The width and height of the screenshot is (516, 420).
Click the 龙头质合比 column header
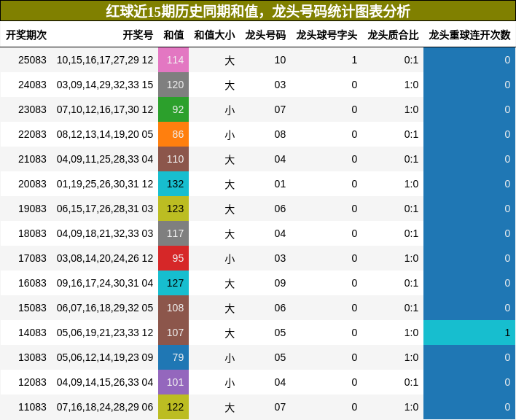[393, 35]
